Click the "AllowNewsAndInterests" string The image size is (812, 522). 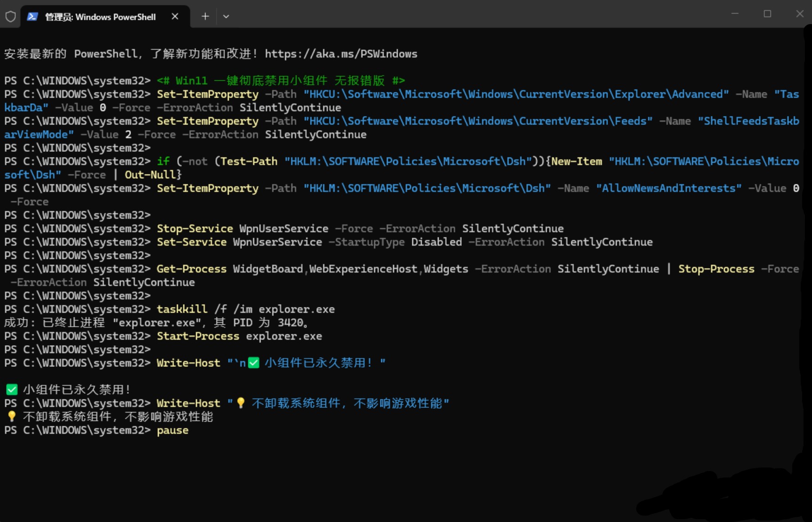(669, 189)
